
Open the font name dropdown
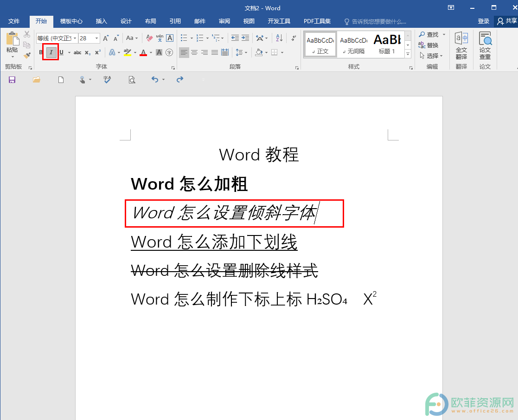(x=75, y=38)
